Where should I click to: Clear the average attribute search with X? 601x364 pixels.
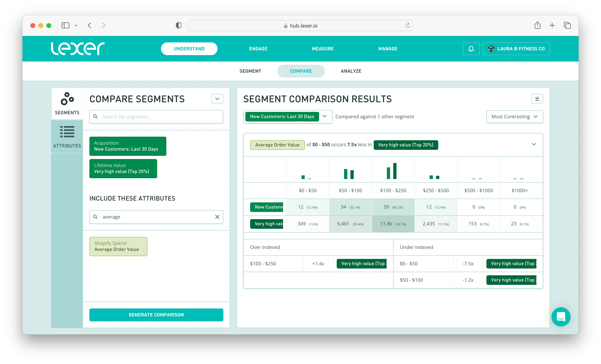pos(217,217)
